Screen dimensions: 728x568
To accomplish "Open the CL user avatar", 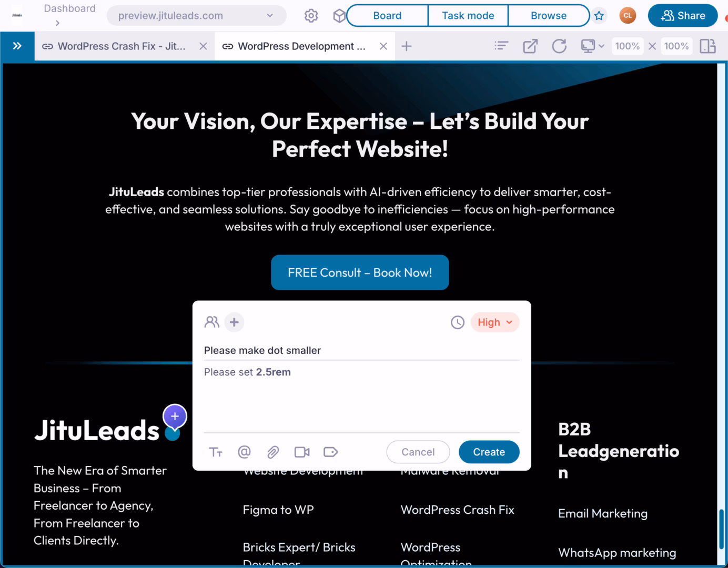I will pos(628,15).
